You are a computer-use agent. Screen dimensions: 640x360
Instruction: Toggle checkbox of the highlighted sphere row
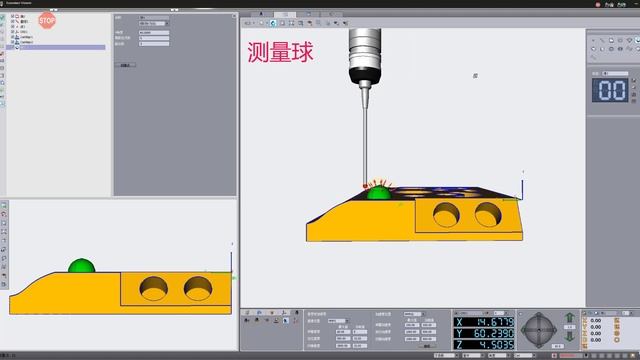click(x=13, y=47)
